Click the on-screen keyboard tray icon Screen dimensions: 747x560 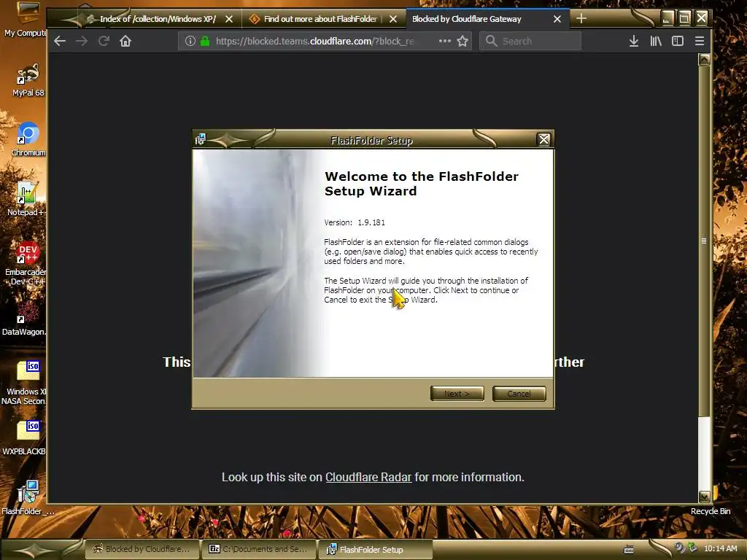tap(629, 550)
